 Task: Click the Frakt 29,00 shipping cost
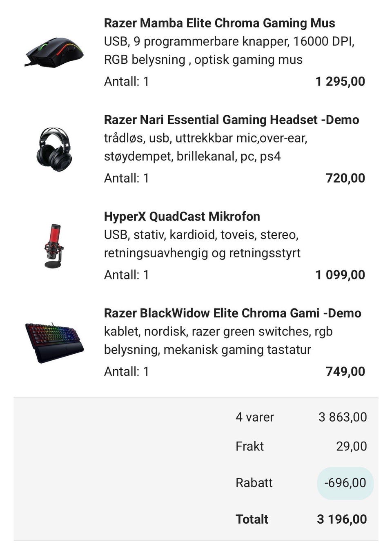click(x=351, y=446)
